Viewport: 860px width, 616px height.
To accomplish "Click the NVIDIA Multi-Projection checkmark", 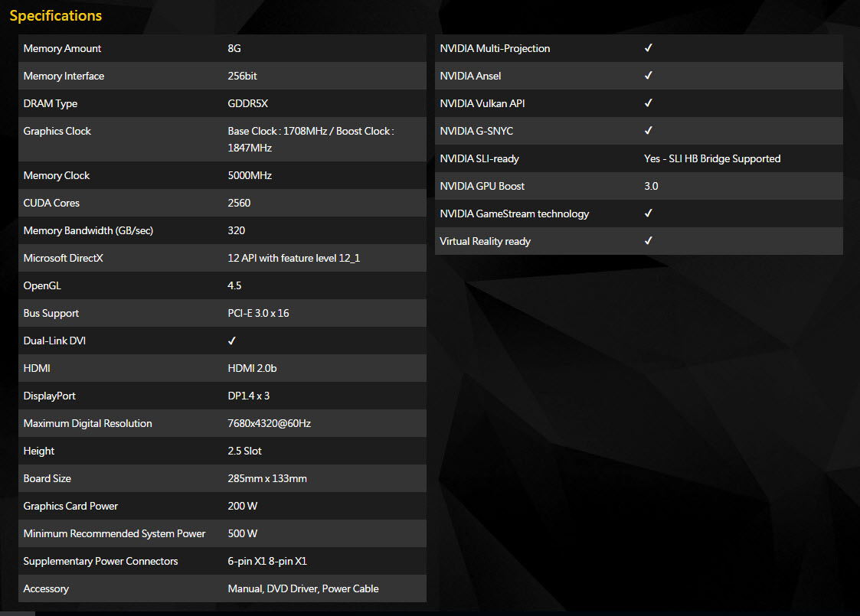I will click(x=649, y=48).
